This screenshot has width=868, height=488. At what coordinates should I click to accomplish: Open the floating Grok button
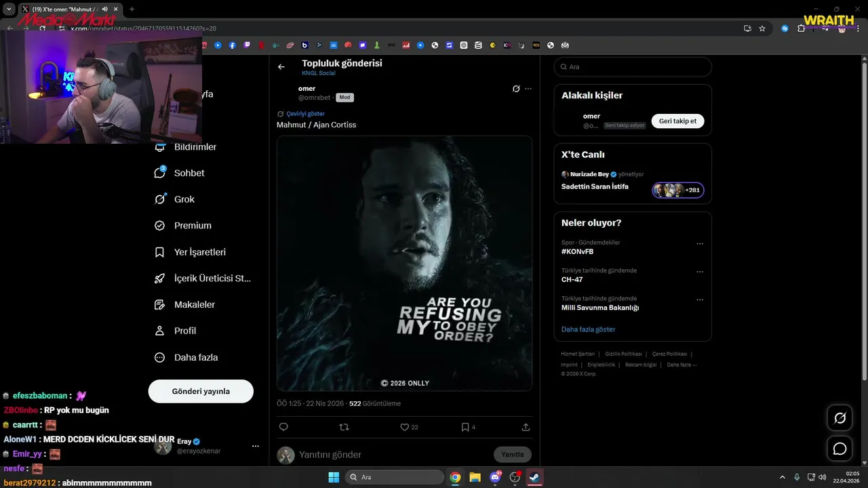click(840, 418)
